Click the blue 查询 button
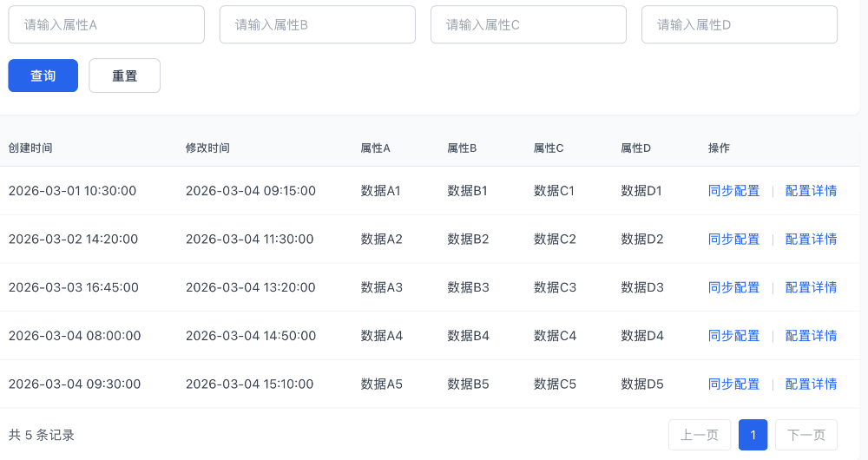The height and width of the screenshot is (460, 868). pyautogui.click(x=43, y=76)
